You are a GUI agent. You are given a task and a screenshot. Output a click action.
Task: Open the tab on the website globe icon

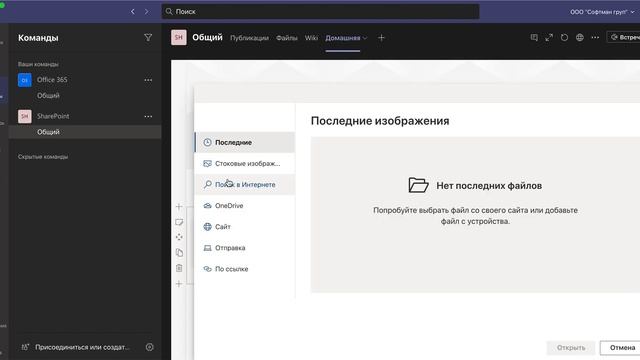click(580, 38)
